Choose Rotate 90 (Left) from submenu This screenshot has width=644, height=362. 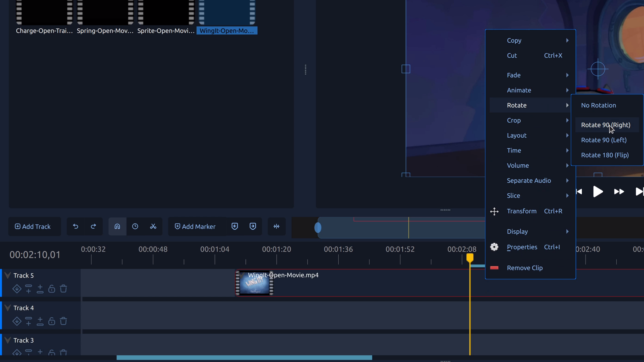point(604,140)
